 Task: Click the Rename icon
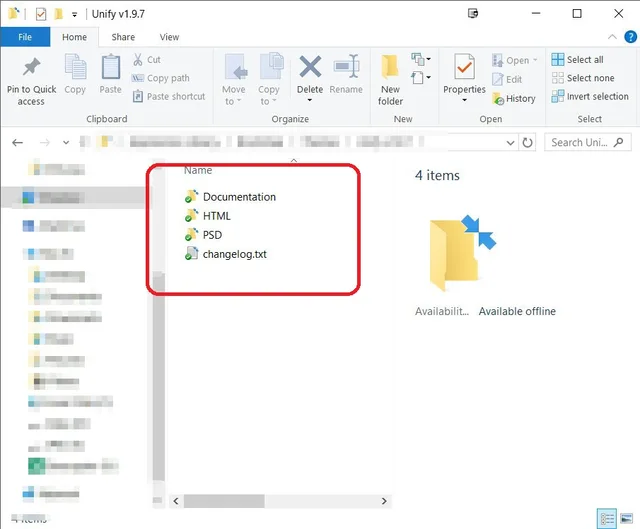[347, 66]
